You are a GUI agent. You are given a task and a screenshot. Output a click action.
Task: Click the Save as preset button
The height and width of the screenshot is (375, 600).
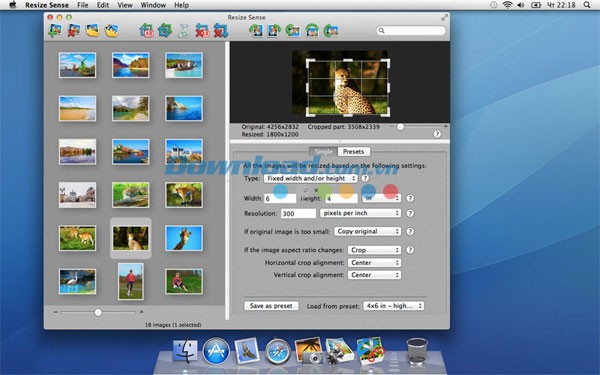coord(271,306)
